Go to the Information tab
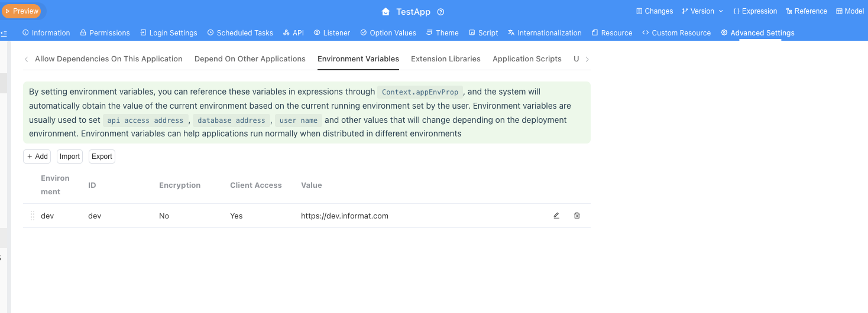This screenshot has width=868, height=313. [46, 33]
